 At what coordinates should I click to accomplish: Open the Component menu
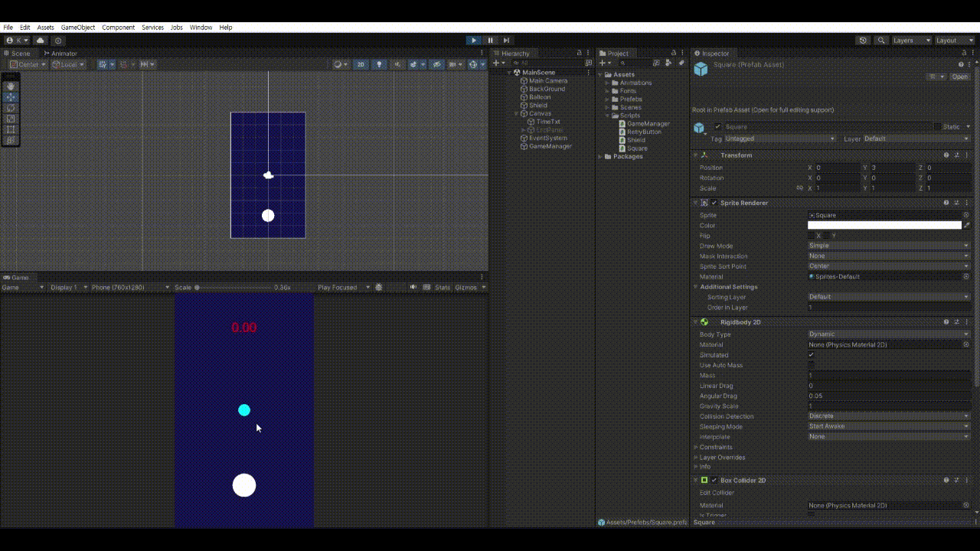click(x=119, y=28)
